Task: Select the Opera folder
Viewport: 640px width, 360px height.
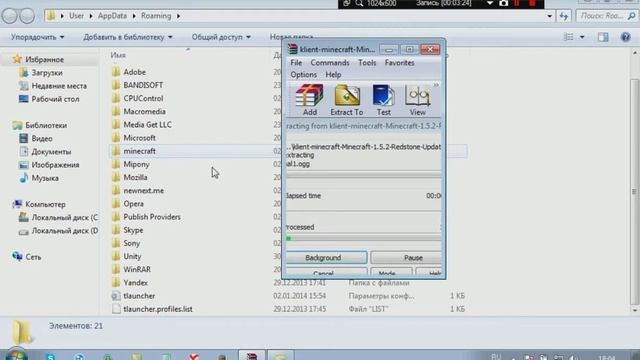Action: click(133, 204)
